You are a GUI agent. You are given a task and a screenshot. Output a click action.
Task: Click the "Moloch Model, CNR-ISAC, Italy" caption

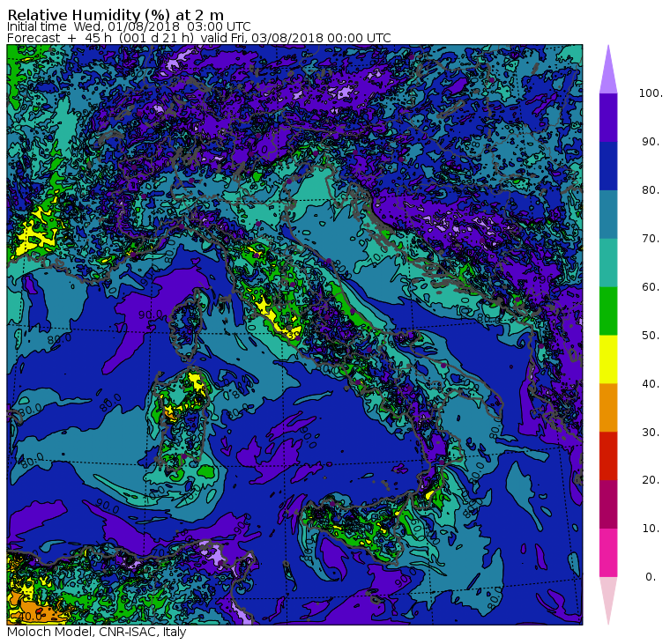(97, 632)
